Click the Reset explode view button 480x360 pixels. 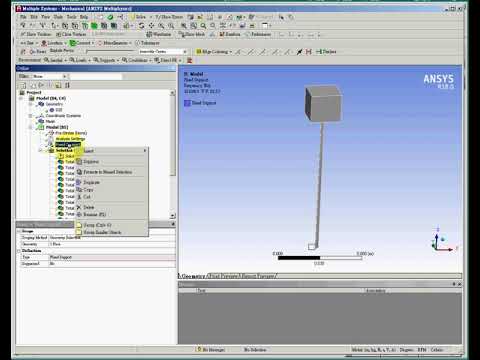pos(33,52)
